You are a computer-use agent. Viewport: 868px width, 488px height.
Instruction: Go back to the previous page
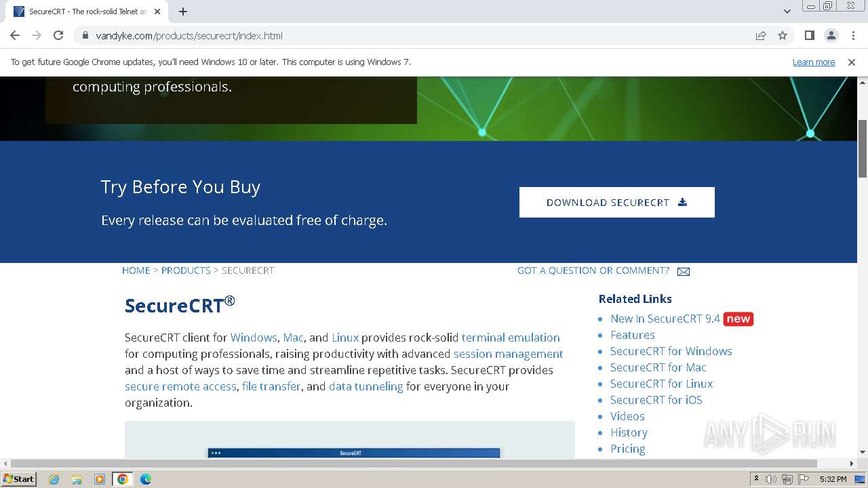[15, 35]
